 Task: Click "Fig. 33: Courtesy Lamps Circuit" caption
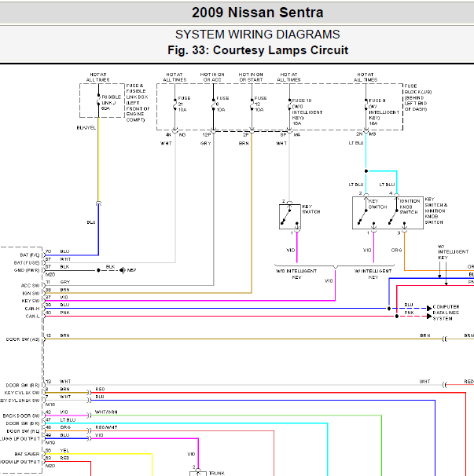pos(258,50)
